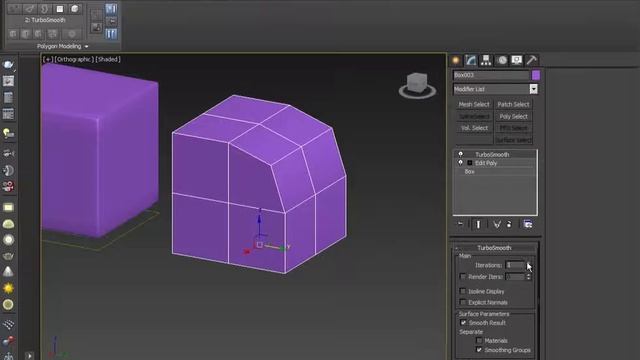The width and height of the screenshot is (640, 360).
Task: Open the Utilities hammer tab
Action: tap(531, 60)
